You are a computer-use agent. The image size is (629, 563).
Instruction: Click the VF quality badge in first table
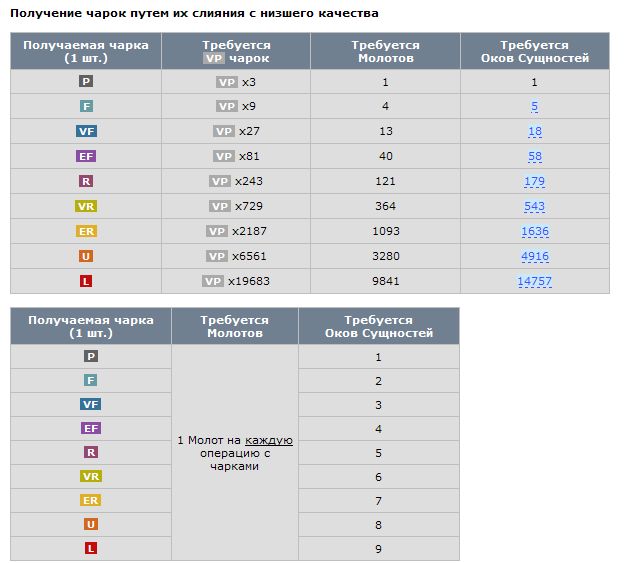click(x=86, y=131)
